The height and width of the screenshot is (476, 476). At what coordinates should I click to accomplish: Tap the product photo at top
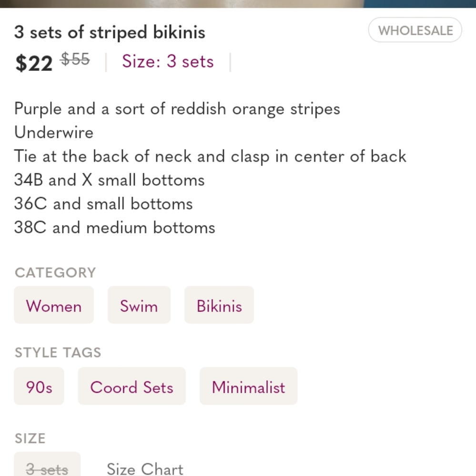coord(238,4)
